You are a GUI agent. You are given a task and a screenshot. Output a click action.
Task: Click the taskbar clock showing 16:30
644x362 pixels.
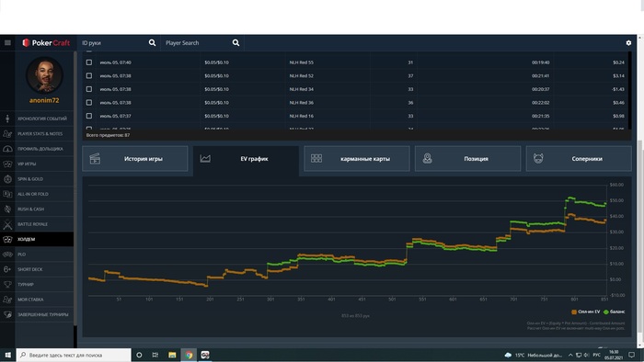614,355
